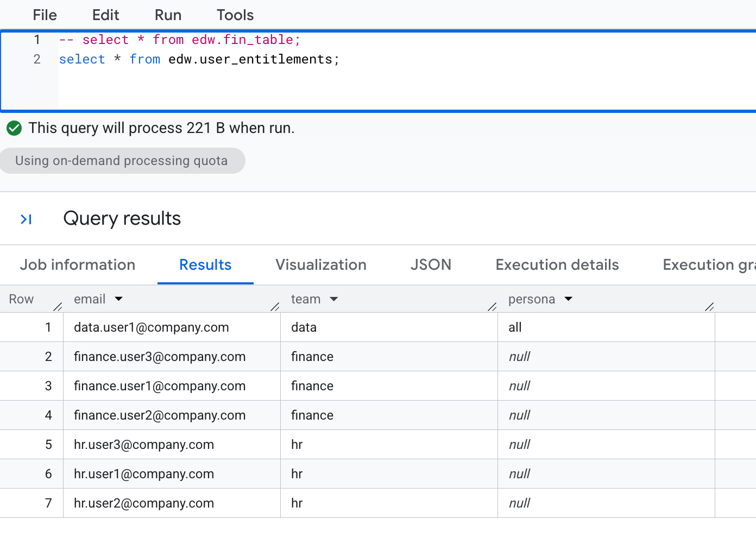Screen dimensions: 756x545
Task: Click the persona column resize handle
Action: (709, 307)
